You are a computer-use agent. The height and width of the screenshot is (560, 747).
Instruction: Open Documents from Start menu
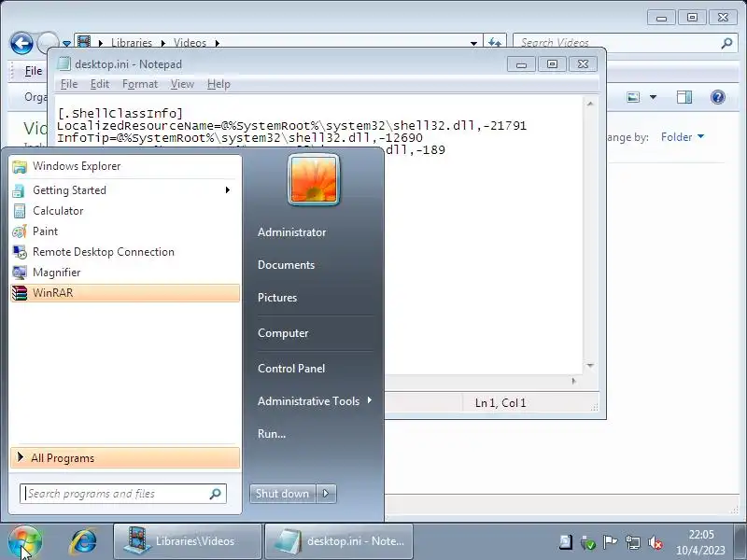[286, 265]
